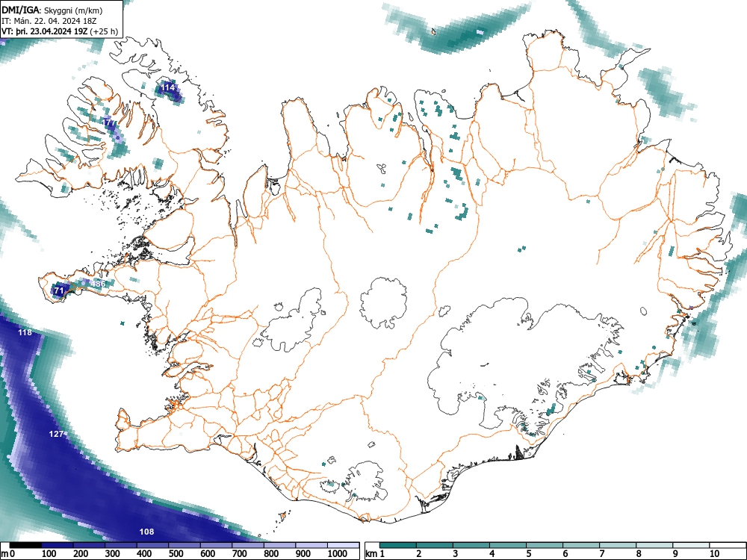Click the dark teal 1–2 km legend segment
The width and height of the screenshot is (747, 560).
pos(398,545)
